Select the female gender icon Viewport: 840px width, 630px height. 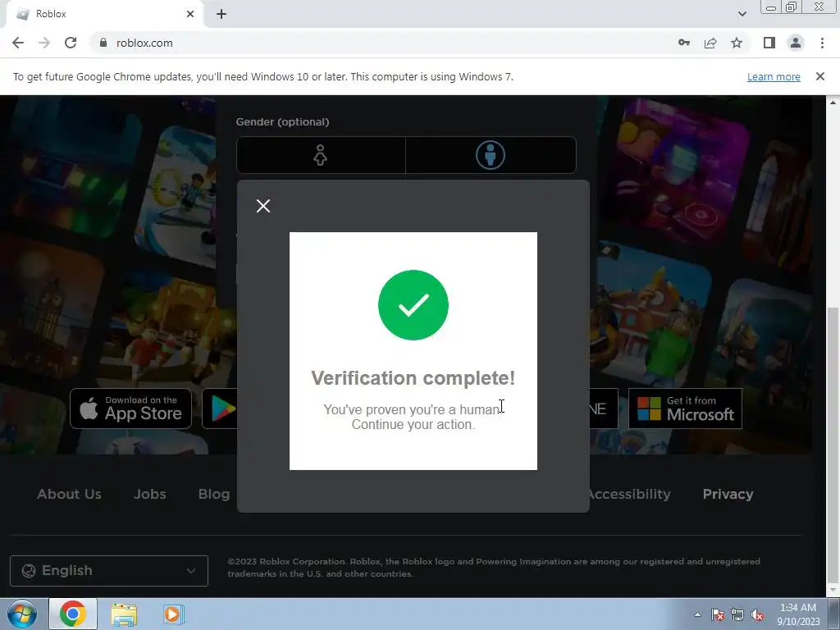[x=321, y=155]
